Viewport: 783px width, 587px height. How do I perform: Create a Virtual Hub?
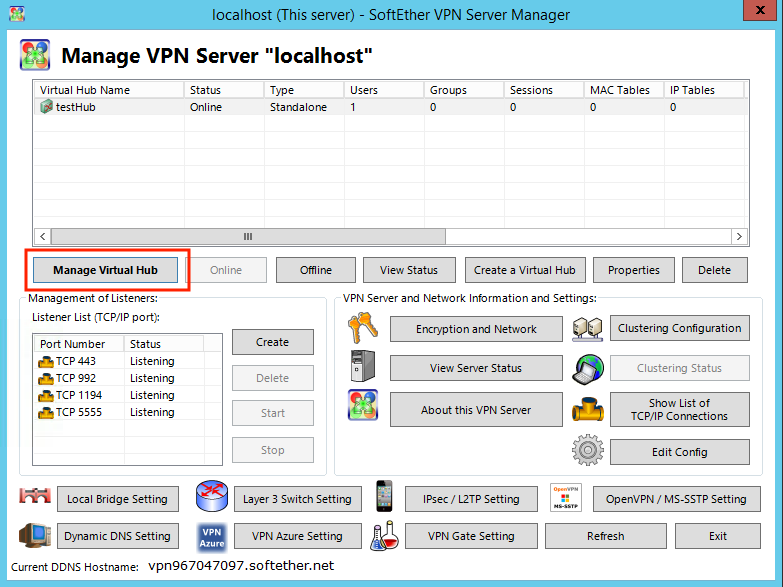click(x=524, y=270)
